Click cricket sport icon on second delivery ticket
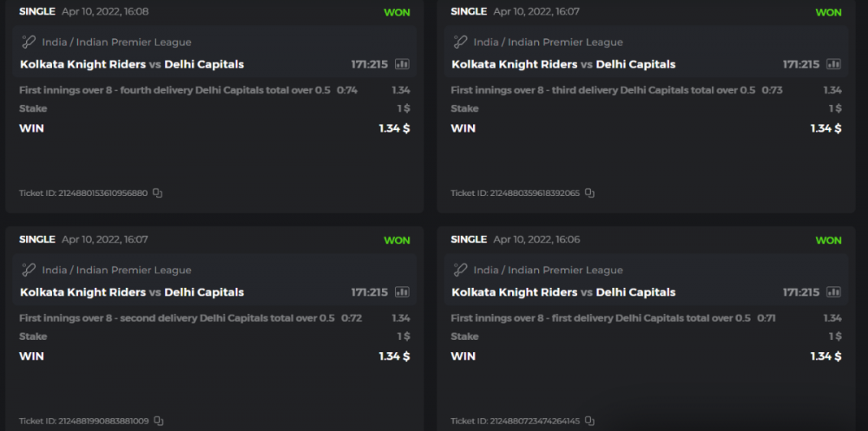Screen dimensions: 868x431 [x=29, y=270]
